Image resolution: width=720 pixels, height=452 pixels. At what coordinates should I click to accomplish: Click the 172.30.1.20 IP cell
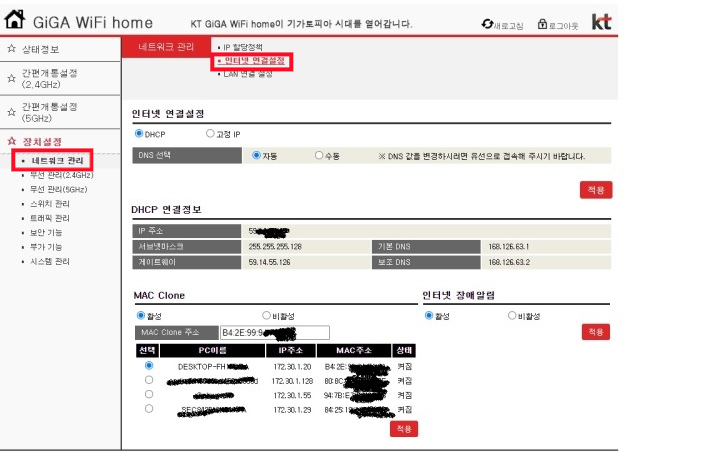(x=292, y=367)
